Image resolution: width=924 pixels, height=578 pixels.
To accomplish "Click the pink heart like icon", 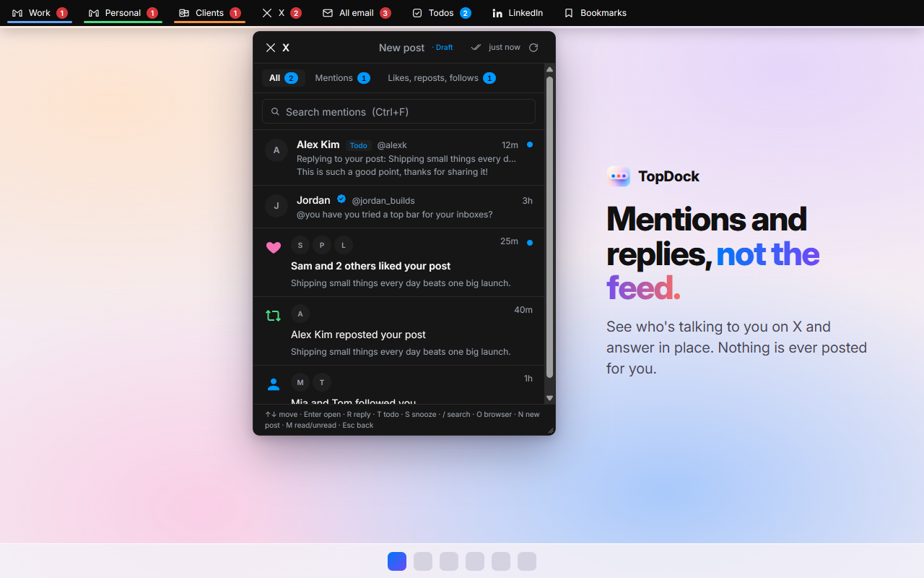I will tap(274, 247).
